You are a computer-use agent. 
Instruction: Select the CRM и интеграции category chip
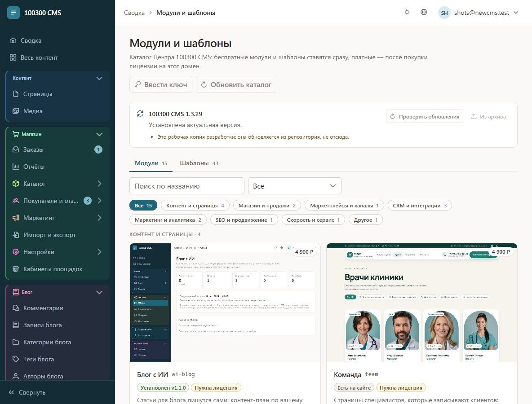(x=420, y=206)
